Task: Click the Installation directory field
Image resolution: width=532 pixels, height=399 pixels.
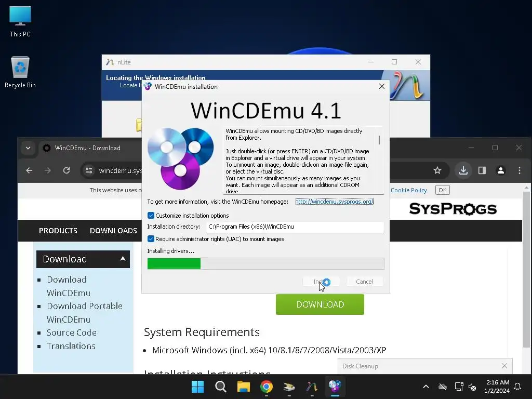Action: pyautogui.click(x=295, y=227)
